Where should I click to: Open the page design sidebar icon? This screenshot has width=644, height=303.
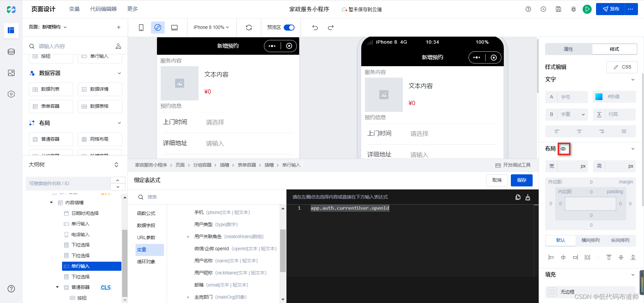pos(11,30)
